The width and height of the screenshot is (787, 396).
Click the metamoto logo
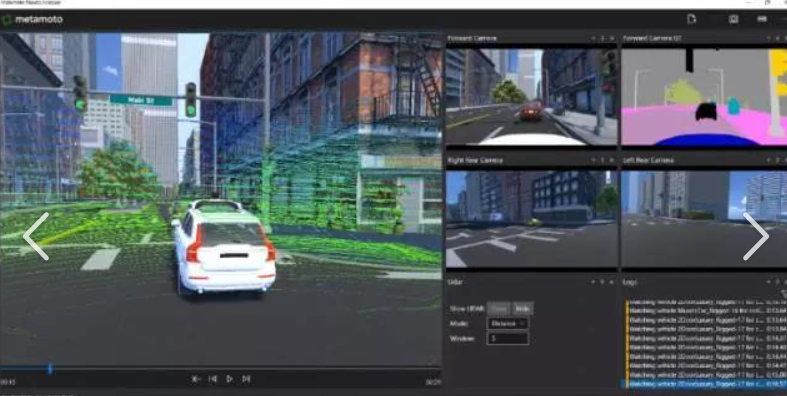[33, 20]
